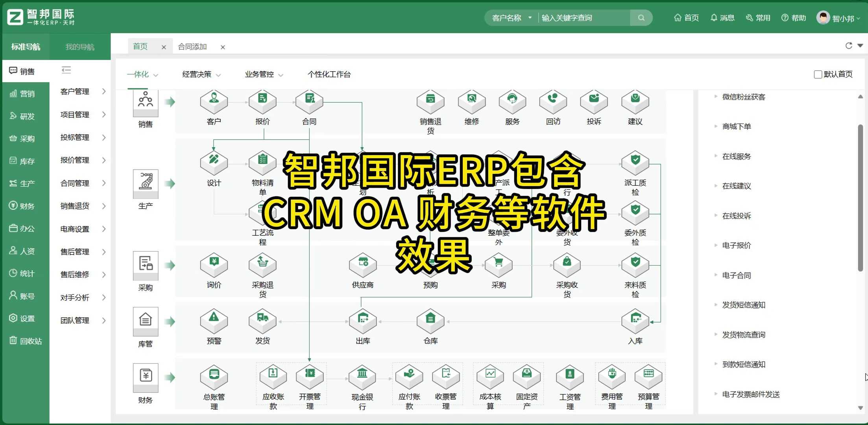The image size is (868, 425).
Task: Open the 采购收货 purchase receipt icon
Action: [x=567, y=265]
